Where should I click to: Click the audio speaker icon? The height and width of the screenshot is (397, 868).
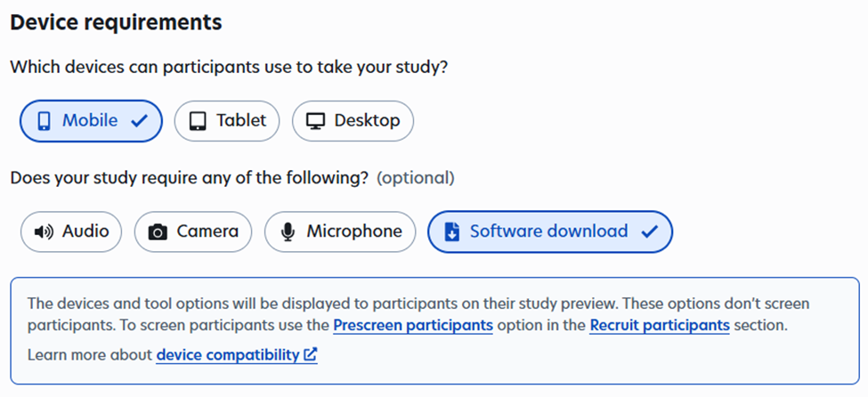[x=44, y=231]
